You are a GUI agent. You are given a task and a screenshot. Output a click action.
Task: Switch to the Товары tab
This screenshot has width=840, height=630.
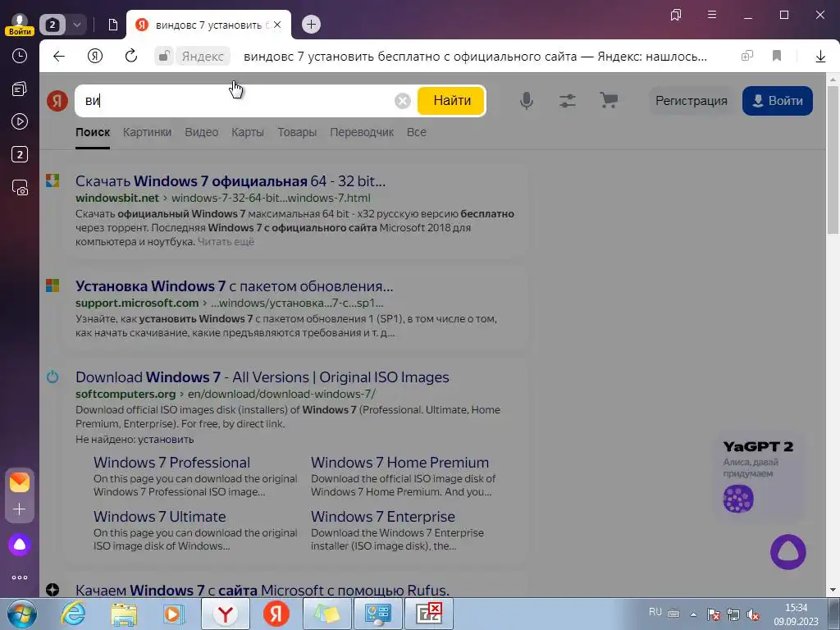point(297,132)
